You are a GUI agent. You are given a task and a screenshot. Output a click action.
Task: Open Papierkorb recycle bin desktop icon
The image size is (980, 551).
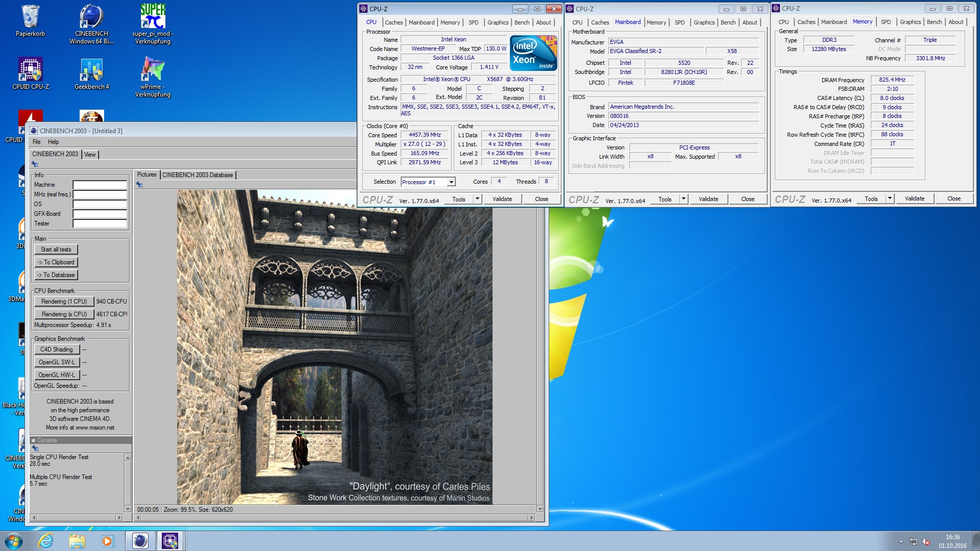(30, 21)
